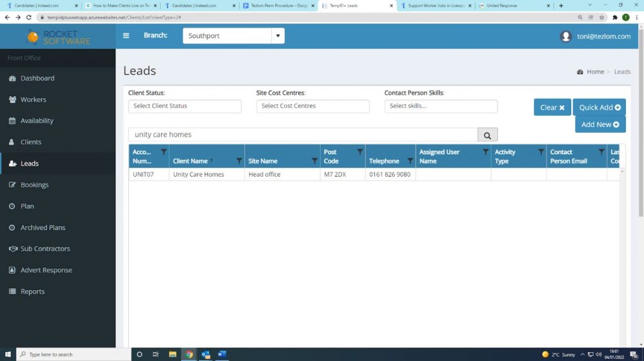
Task: Open the Select Cost Centres dropdown
Action: coord(313,106)
